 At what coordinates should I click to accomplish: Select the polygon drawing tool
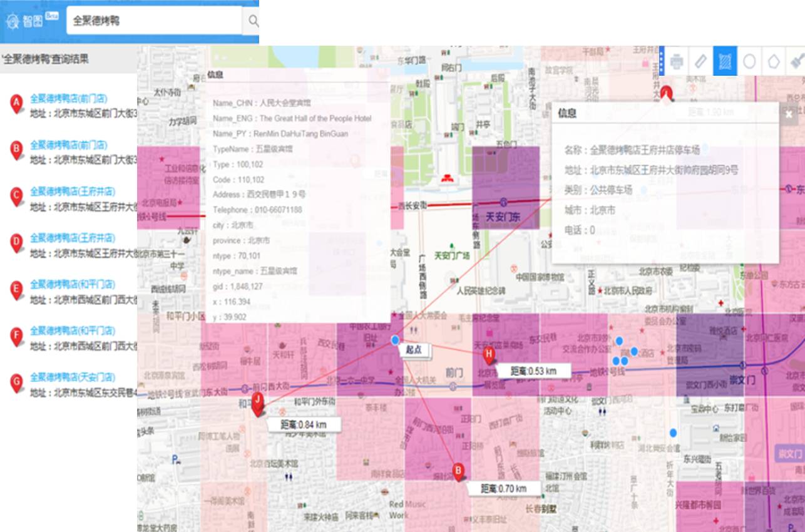[x=774, y=61]
